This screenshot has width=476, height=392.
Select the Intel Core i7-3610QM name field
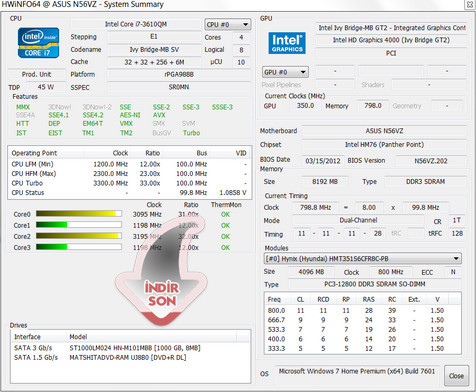[136, 24]
